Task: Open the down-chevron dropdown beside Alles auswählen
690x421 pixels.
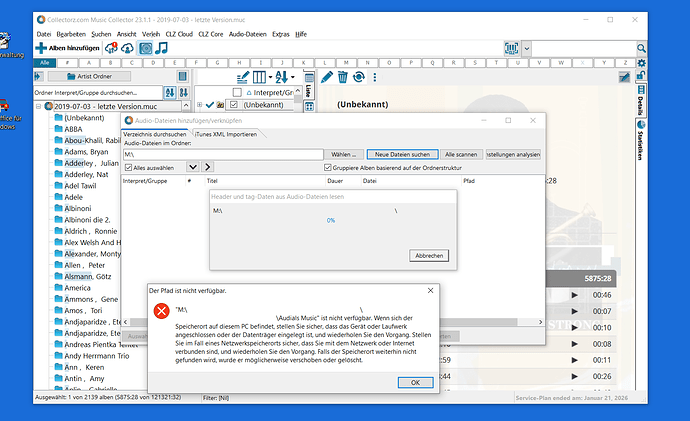Action: (193, 167)
